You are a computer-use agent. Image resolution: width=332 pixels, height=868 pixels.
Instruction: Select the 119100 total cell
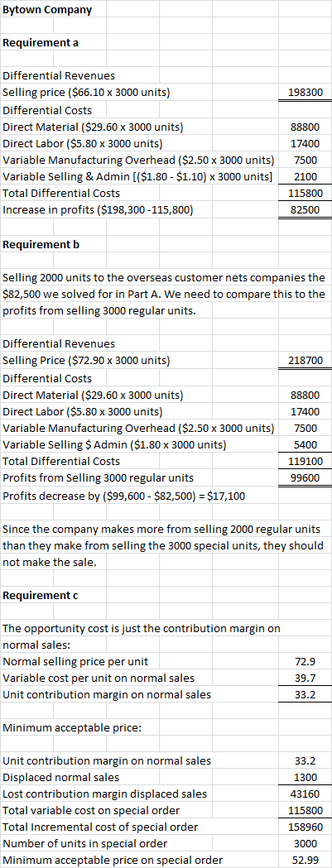tap(306, 461)
